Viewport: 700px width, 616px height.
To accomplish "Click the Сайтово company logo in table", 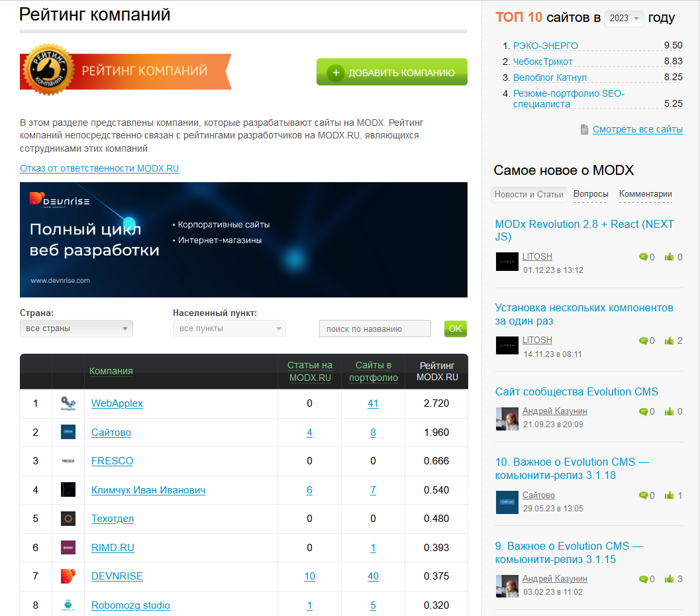I will [x=68, y=432].
